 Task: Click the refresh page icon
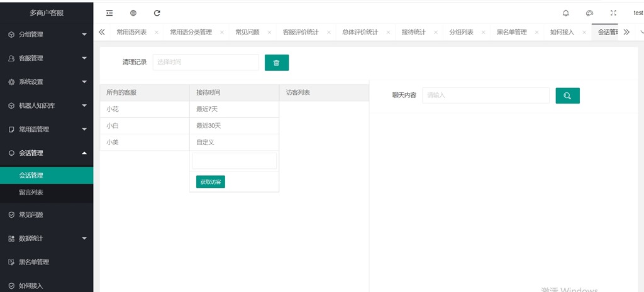click(157, 13)
